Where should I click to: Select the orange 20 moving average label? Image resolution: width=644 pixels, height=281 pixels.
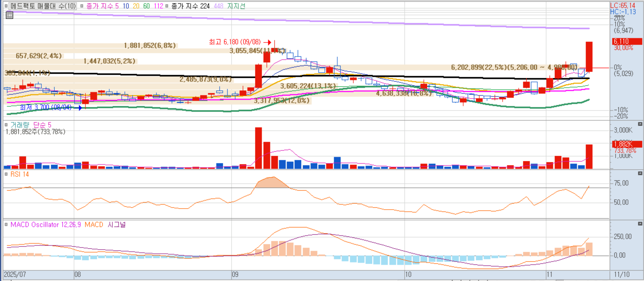coord(136,6)
